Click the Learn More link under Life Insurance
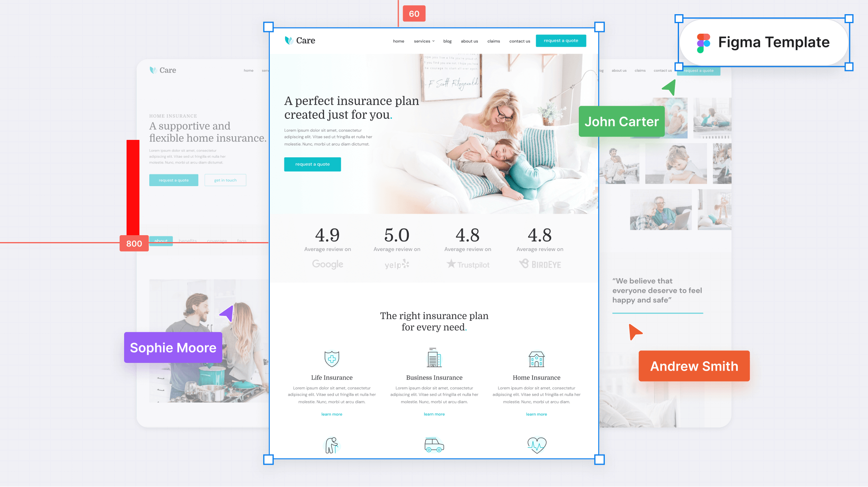Viewport: 868px width, 487px height. point(332,414)
